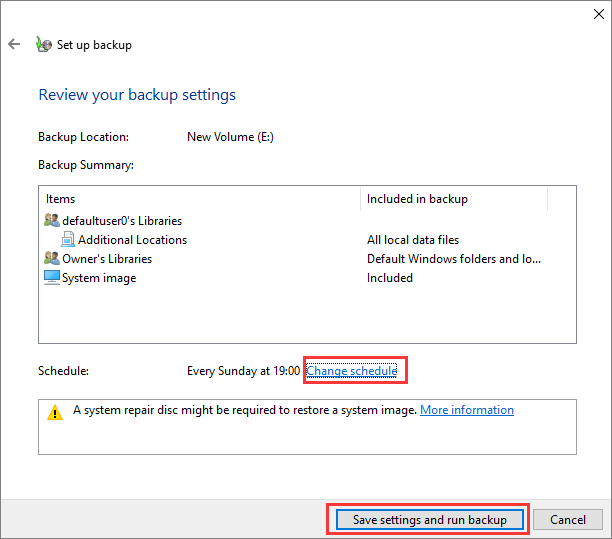
Task: Open the Change schedule link
Action: (x=351, y=371)
